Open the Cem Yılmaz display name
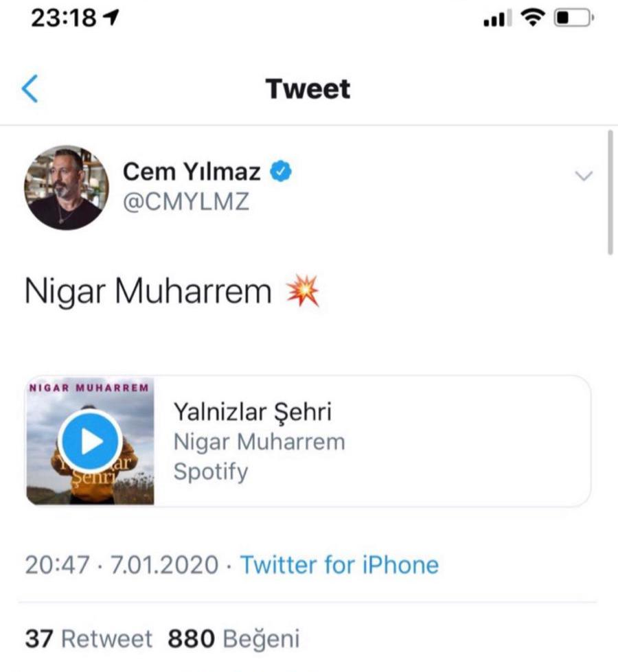The width and height of the screenshot is (618, 672). pos(192,172)
